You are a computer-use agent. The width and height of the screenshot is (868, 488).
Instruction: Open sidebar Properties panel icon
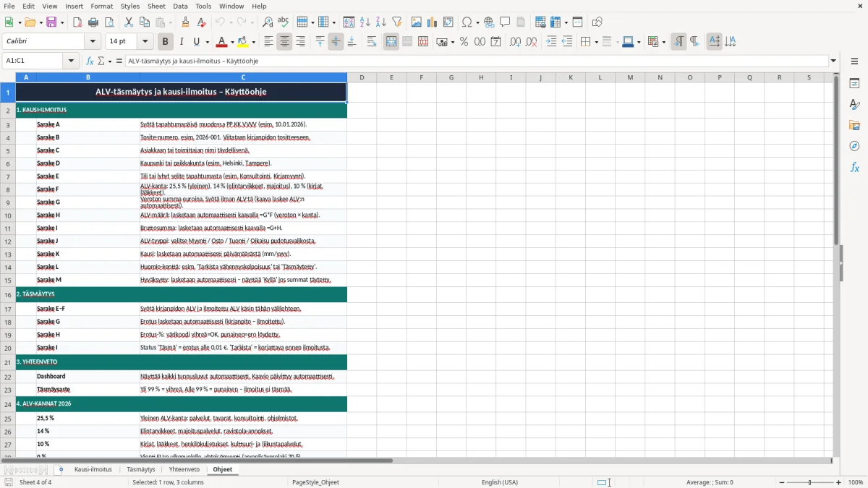[x=854, y=84]
